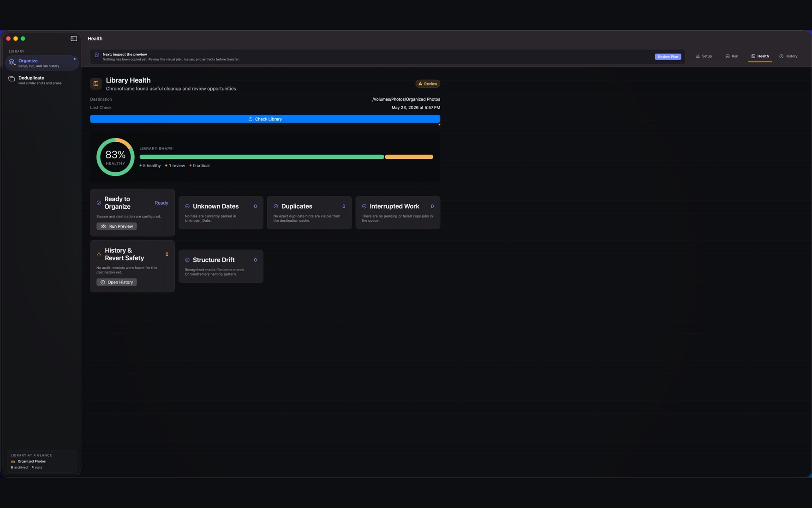Screen dimensions: 812x508
Task: Open Deduplicate in the Library sidebar
Action: [42, 80]
